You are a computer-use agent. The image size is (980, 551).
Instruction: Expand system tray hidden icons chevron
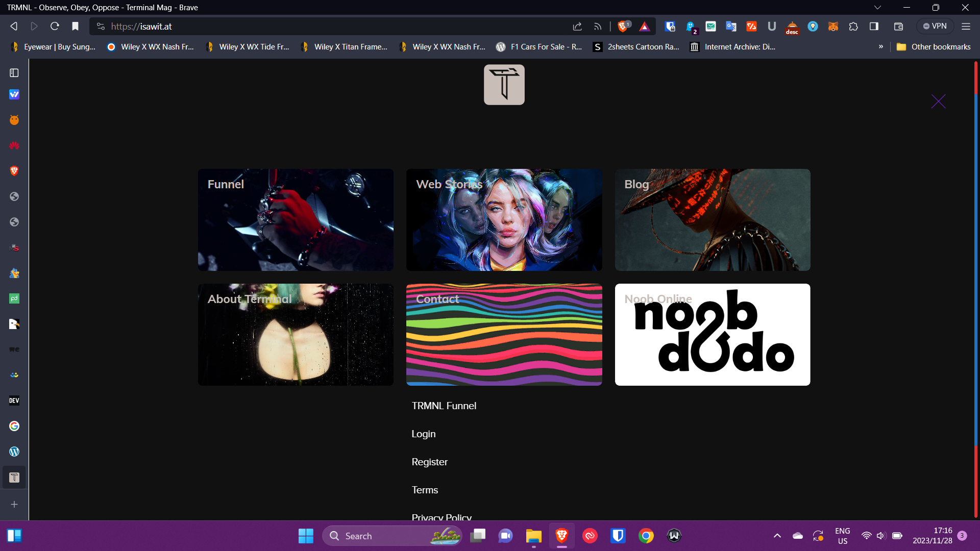tap(777, 536)
